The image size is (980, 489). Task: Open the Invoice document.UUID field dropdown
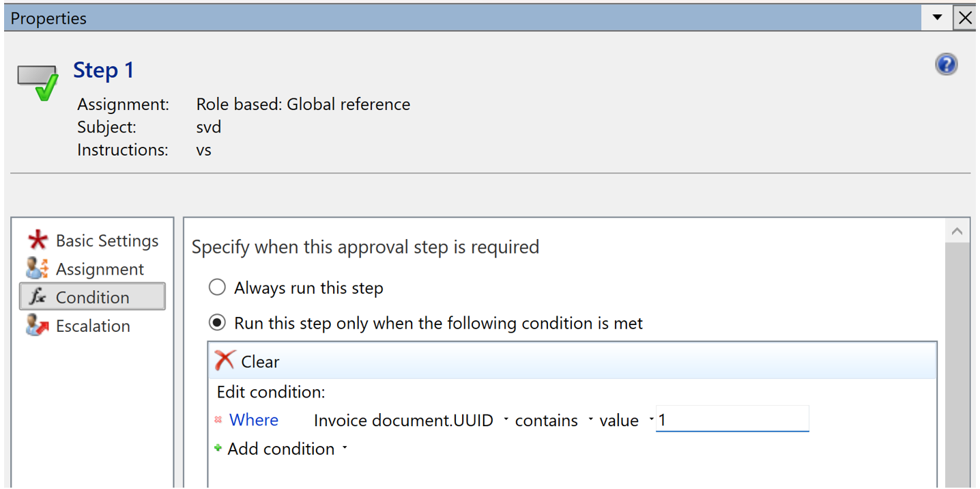(x=506, y=419)
